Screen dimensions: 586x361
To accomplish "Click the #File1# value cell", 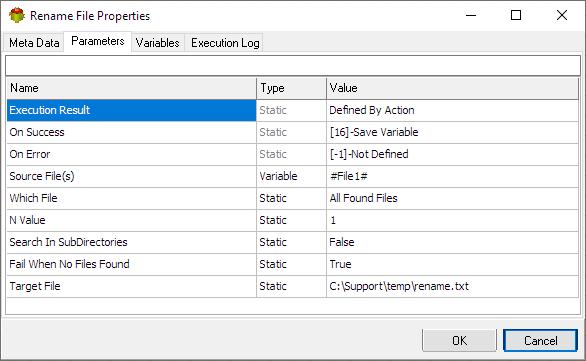I will 452,176.
